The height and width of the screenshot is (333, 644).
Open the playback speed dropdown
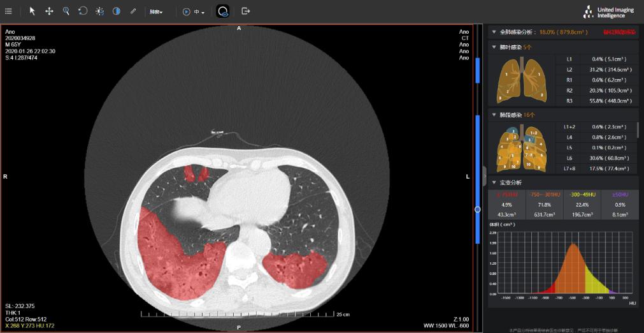point(200,11)
